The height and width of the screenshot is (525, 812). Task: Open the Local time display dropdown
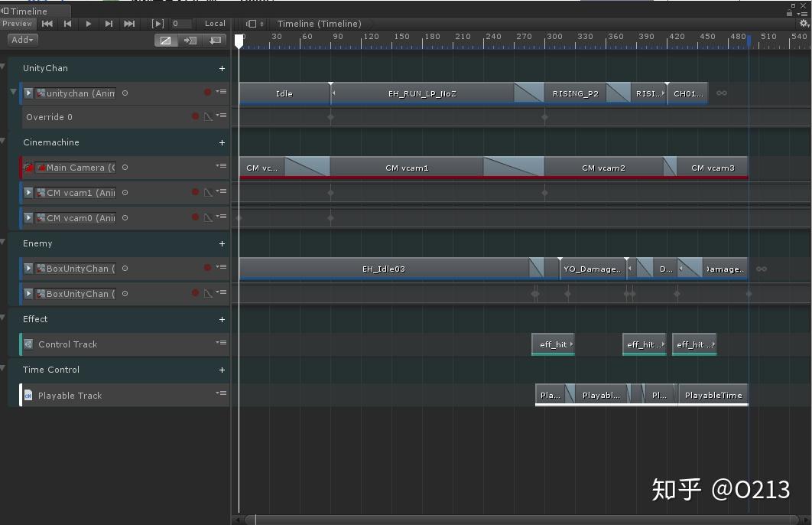(214, 23)
